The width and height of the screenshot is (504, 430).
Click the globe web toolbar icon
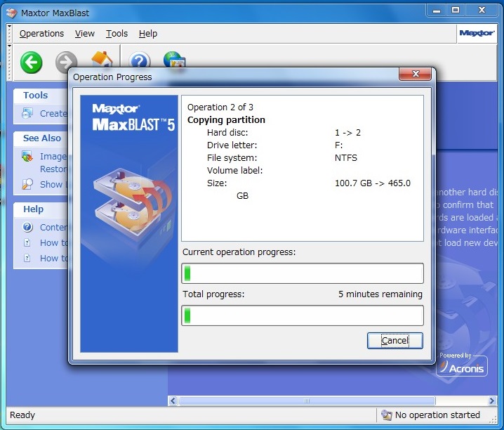[174, 59]
